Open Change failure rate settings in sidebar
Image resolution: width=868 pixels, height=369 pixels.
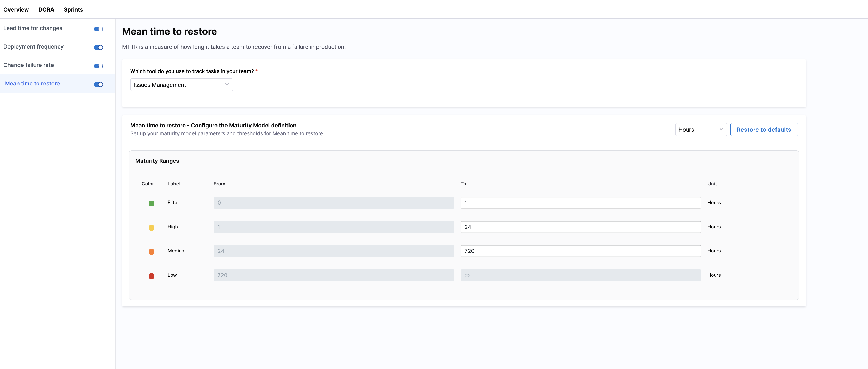point(29,65)
